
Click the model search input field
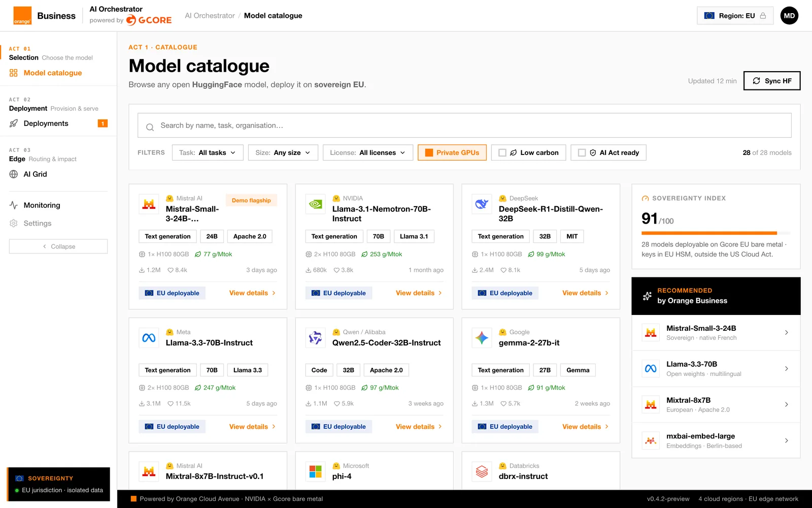coord(464,125)
